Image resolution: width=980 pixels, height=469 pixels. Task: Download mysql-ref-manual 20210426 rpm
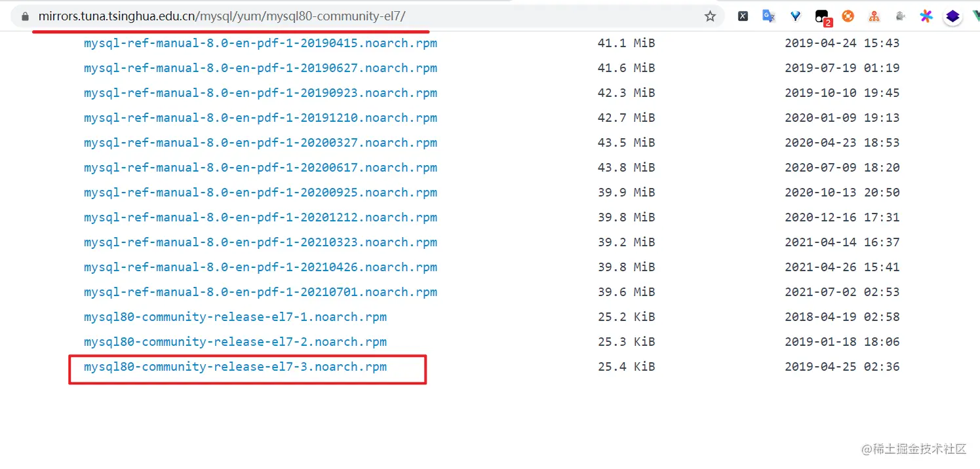pyautogui.click(x=260, y=267)
